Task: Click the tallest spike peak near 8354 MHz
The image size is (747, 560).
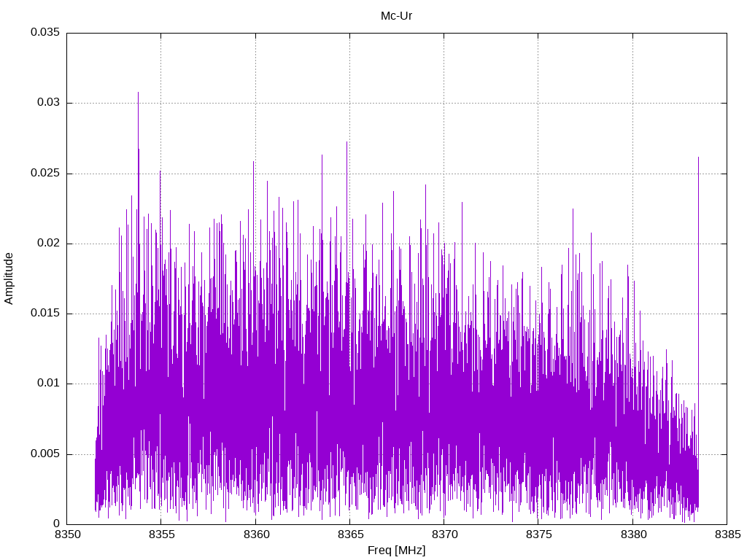Action: point(138,93)
